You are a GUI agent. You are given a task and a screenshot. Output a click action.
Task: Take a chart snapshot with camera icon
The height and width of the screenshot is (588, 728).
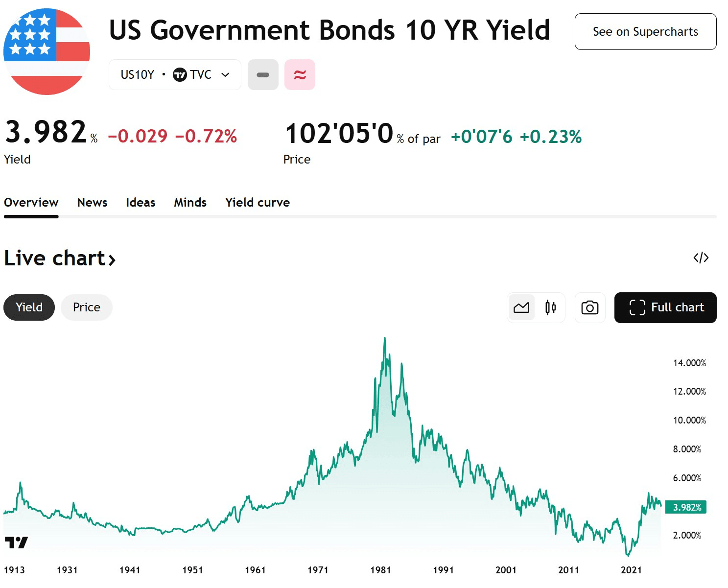[589, 307]
